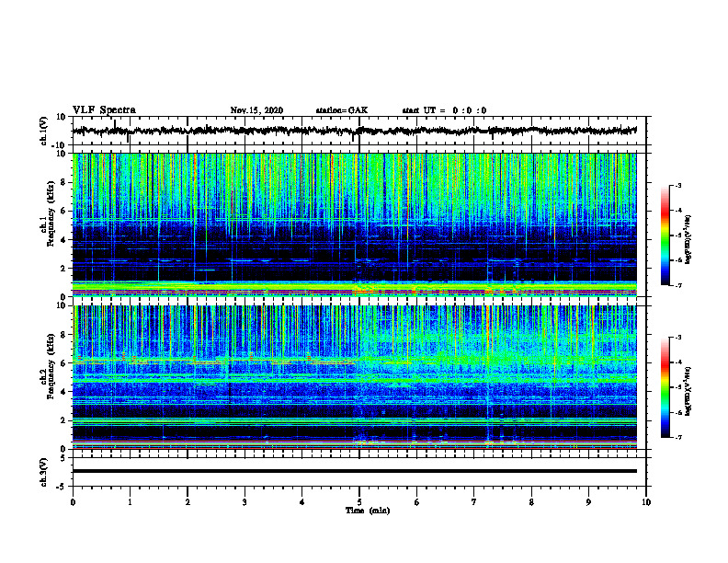Click the "3" tick on the time axis

tap(245, 502)
